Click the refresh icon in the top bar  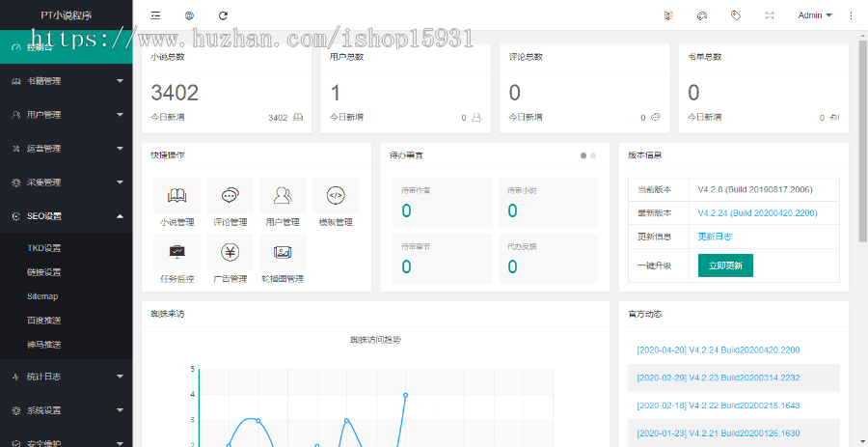point(223,15)
